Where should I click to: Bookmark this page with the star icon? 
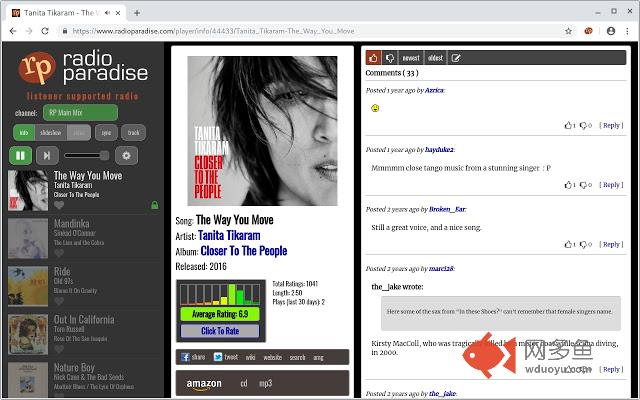tap(568, 31)
